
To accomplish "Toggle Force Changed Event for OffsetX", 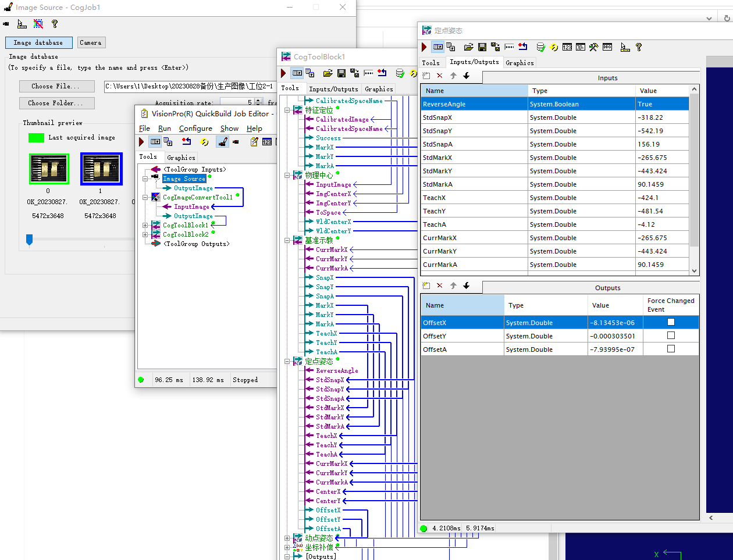I will coord(671,322).
